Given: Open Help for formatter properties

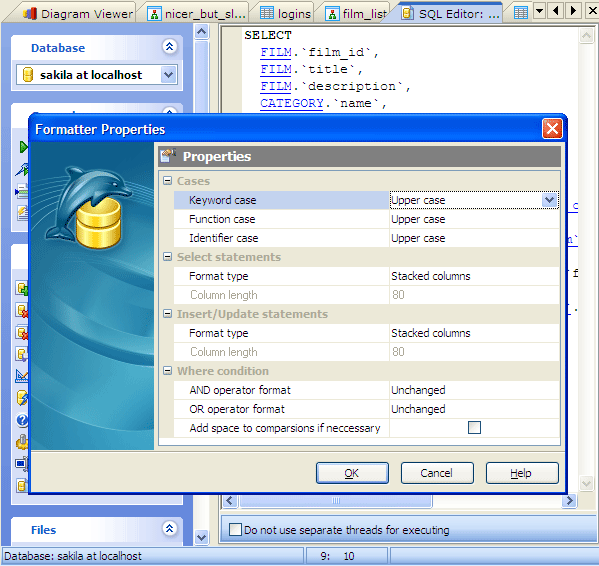Looking at the screenshot, I should tap(522, 473).
